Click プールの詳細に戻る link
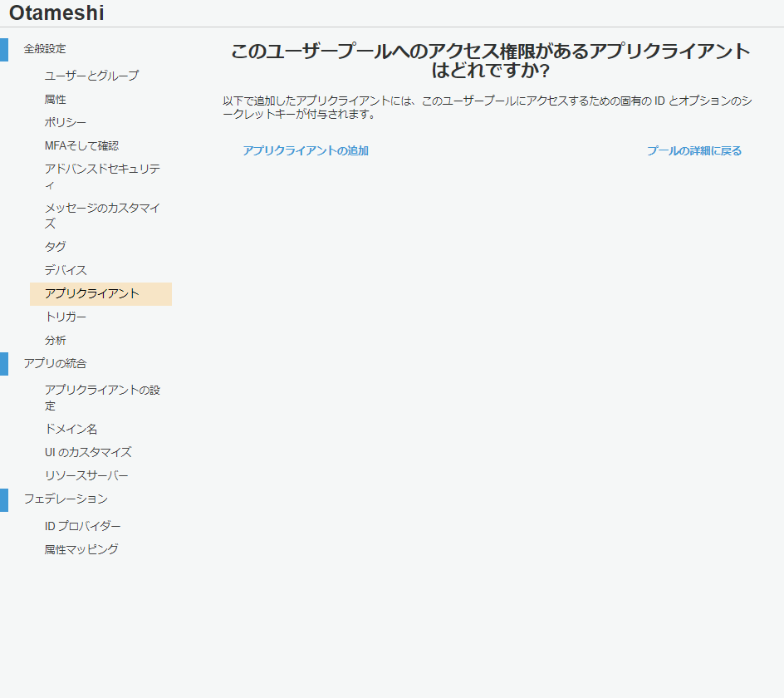The image size is (784, 698). click(x=694, y=150)
